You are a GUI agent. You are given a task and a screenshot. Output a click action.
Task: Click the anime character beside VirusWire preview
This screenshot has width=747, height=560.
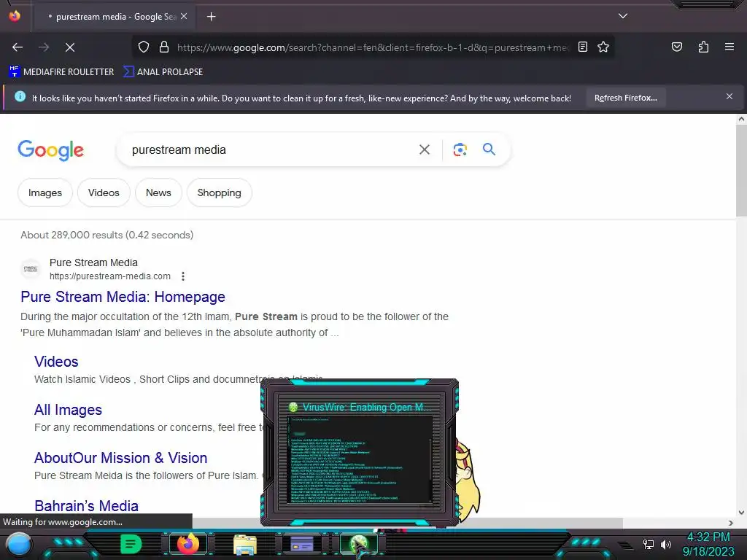[x=468, y=481]
